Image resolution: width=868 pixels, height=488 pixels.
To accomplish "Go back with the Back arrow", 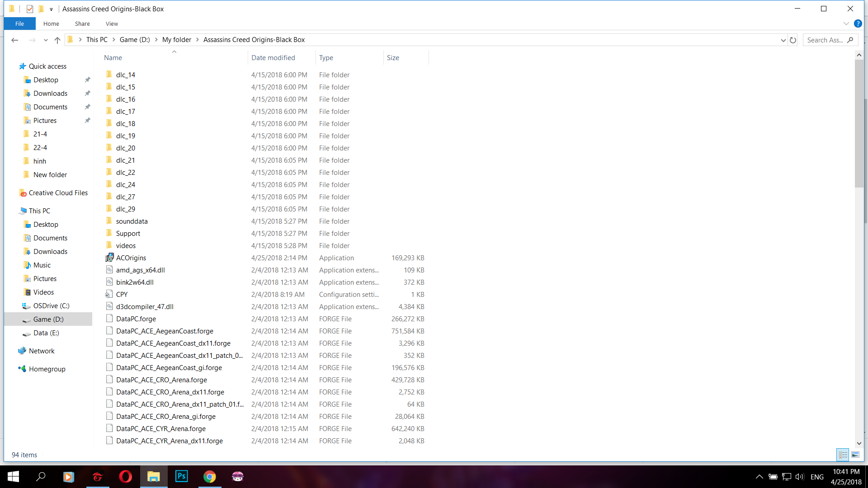I will point(14,40).
